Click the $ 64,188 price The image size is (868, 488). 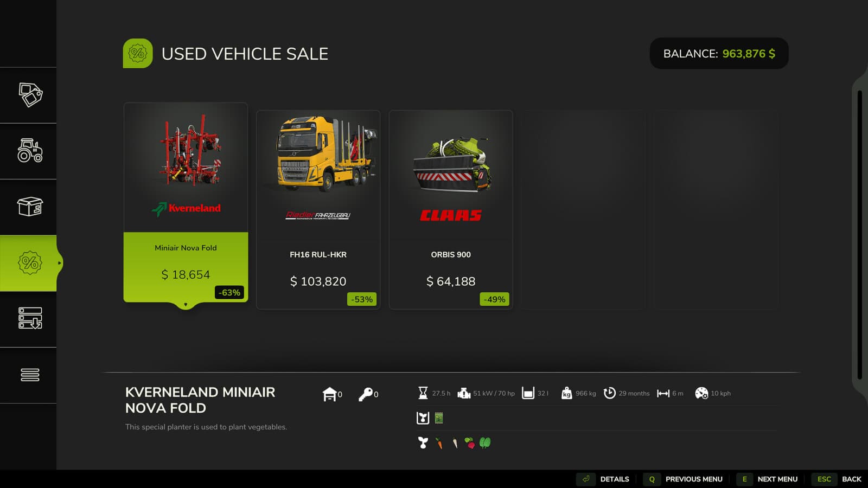point(451,281)
